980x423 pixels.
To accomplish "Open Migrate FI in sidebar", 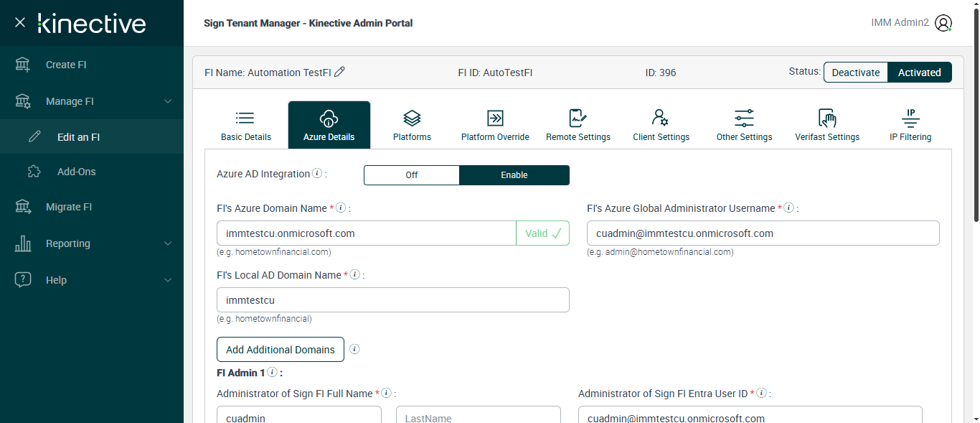I will tap(92, 207).
